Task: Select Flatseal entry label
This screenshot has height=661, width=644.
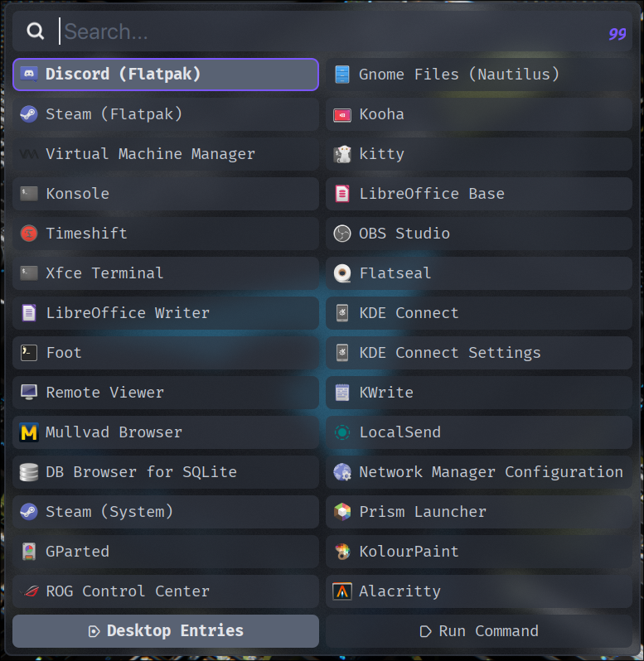Action: 395,273
